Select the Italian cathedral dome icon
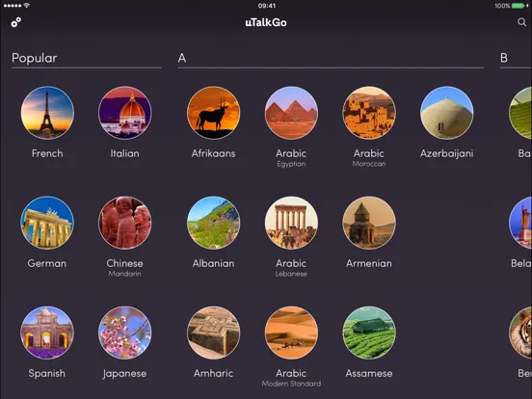The image size is (532, 399). pos(125,113)
